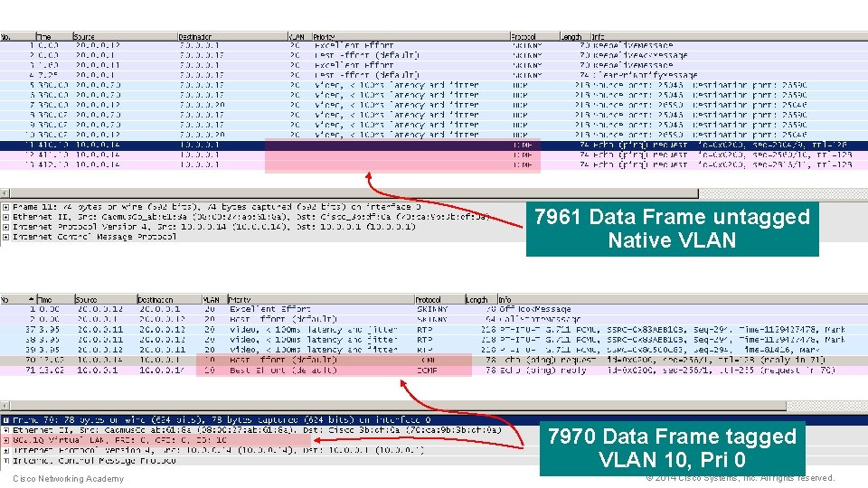Expand Internet Protocol Version 4 in upper details

coord(5,227)
